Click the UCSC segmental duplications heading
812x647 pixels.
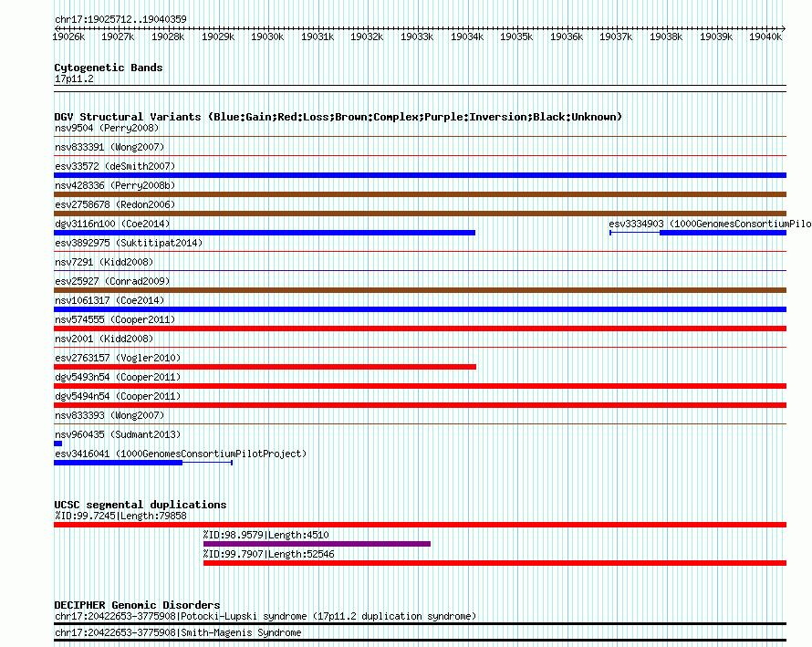click(x=141, y=505)
